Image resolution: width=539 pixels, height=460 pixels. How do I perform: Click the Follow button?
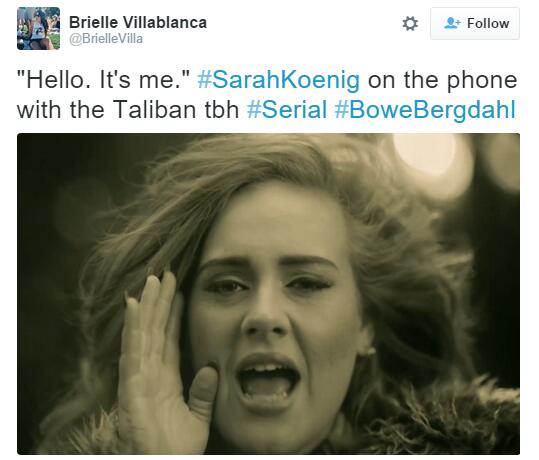(x=475, y=23)
